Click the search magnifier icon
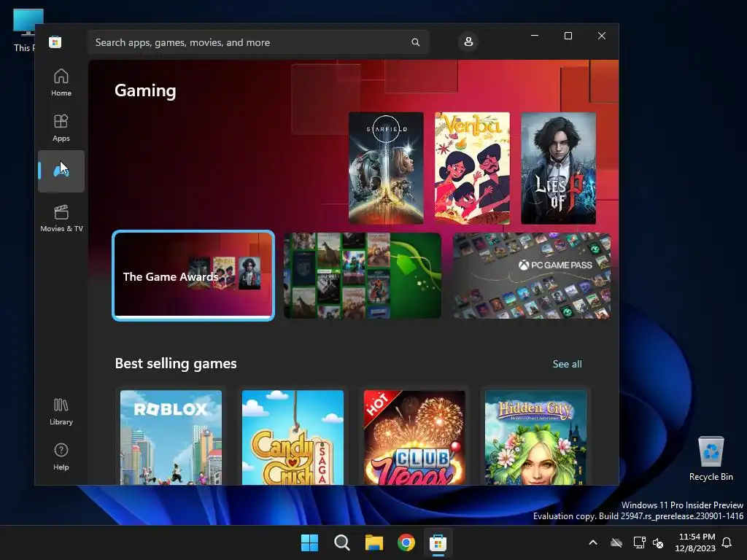This screenshot has height=560, width=747. coord(415,42)
